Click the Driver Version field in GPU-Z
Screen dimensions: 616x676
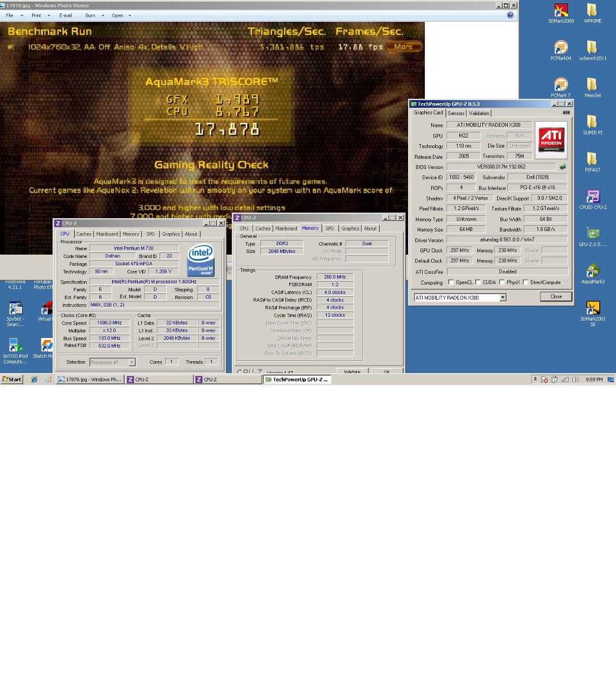[x=507, y=240]
